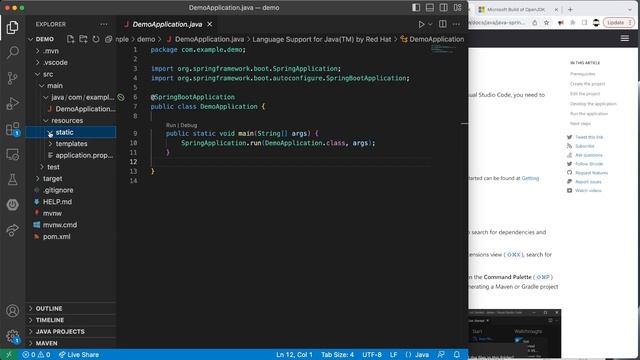The height and width of the screenshot is (360, 640).
Task: Toggle the secondary side bar
Action: coord(444,7)
